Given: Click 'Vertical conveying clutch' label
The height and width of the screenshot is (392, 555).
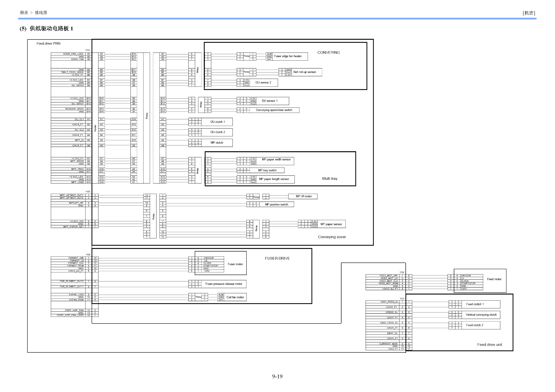Looking at the screenshot, I should [481, 315].
